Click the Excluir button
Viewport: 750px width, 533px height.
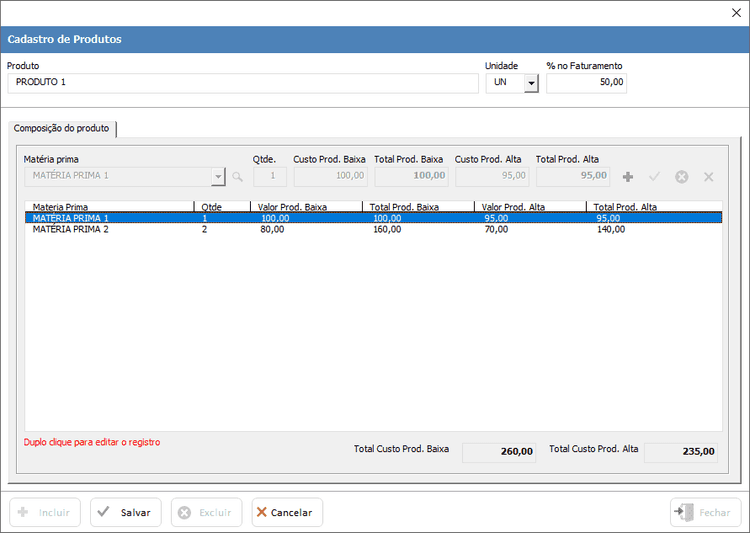tap(207, 512)
